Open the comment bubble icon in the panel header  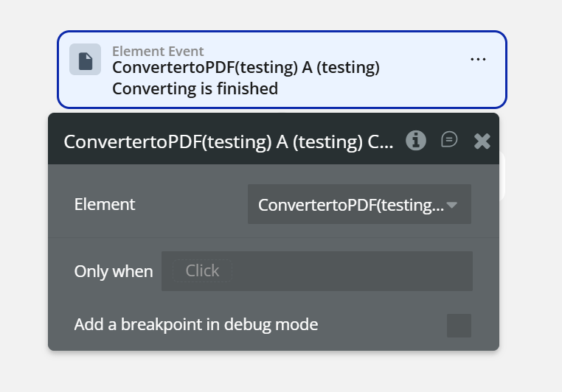click(449, 140)
